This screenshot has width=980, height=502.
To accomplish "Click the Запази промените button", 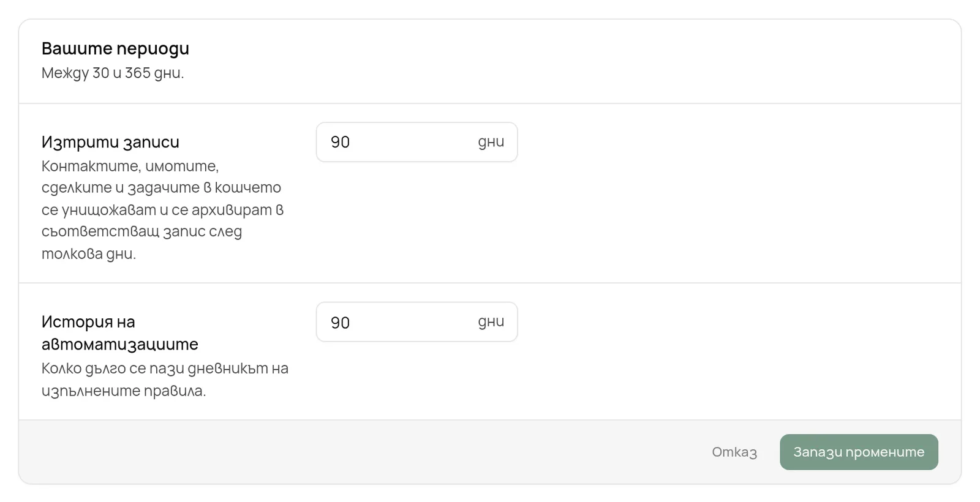I will click(859, 452).
